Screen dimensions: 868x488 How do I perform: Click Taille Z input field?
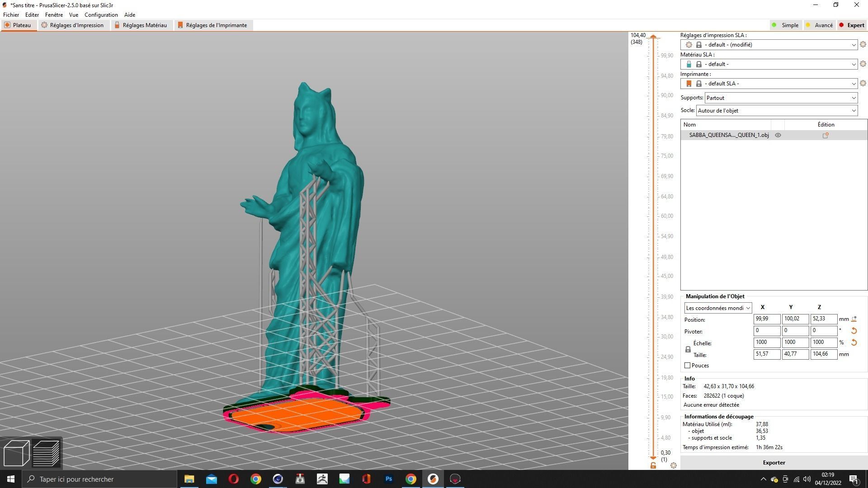[824, 354]
